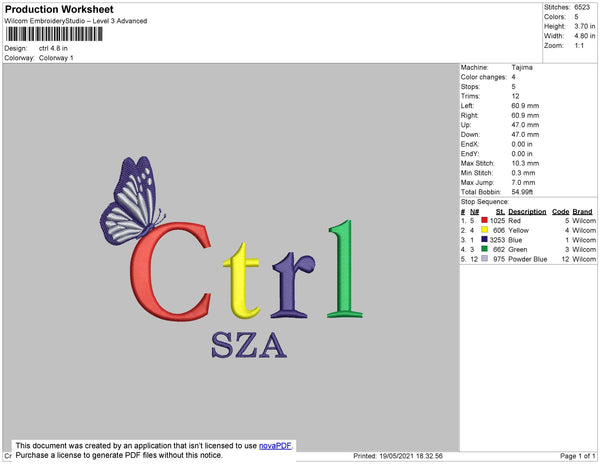
Task: Click the Zoom value 1:1
Action: [x=579, y=46]
